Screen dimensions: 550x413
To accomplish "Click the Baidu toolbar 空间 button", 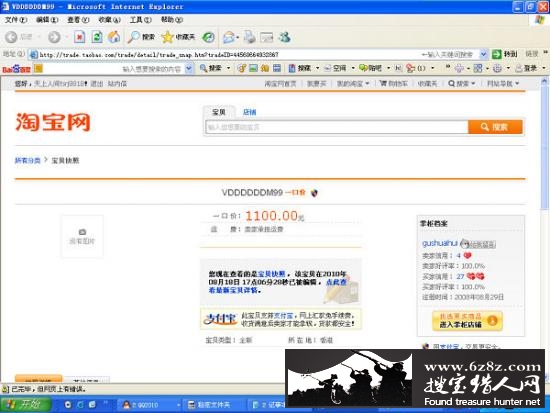I will 336,68.
